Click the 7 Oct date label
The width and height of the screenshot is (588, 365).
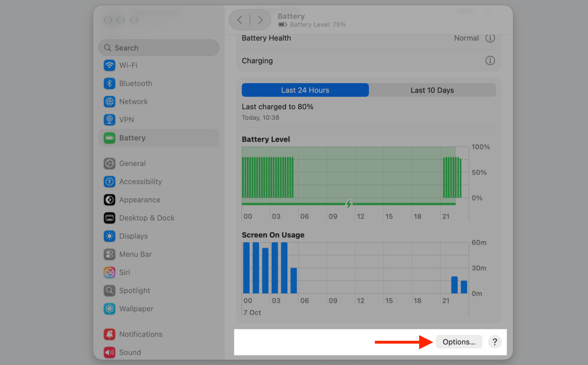coord(252,313)
